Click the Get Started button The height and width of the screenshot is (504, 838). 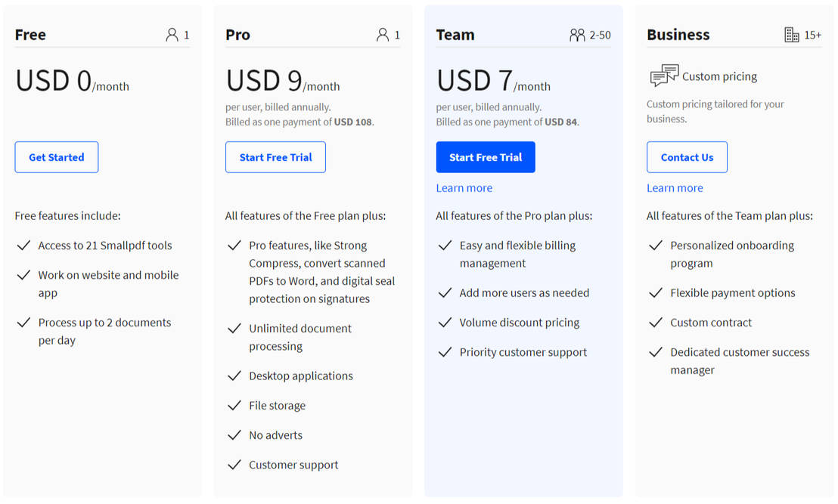click(x=56, y=157)
